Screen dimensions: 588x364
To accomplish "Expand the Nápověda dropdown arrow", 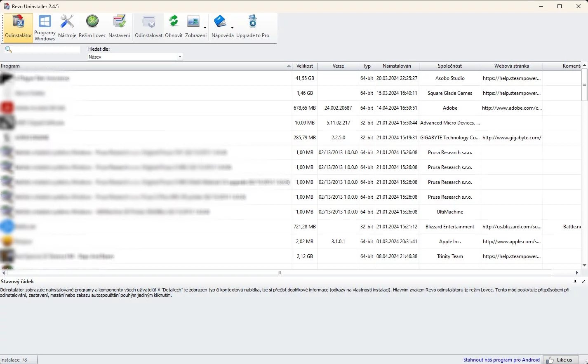I will pyautogui.click(x=232, y=28).
